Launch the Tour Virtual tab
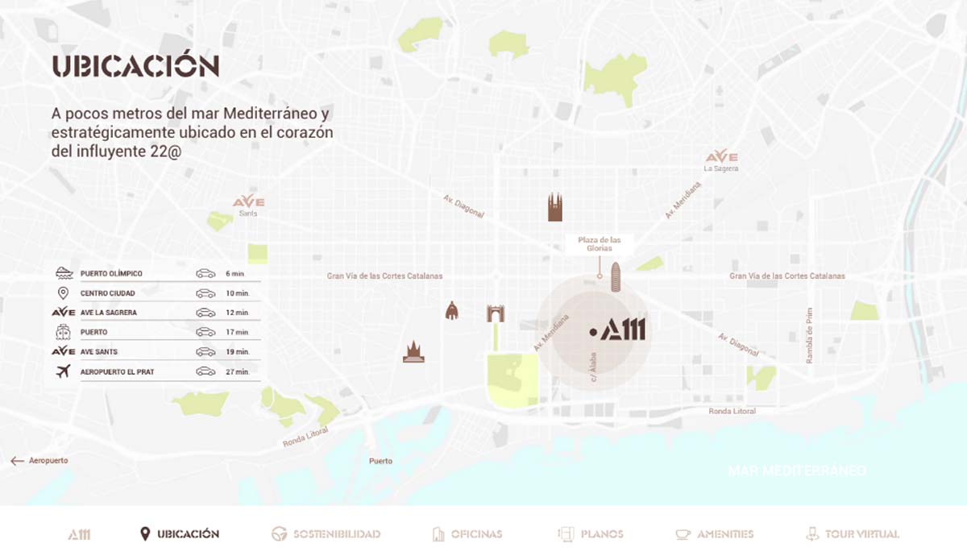 853,533
